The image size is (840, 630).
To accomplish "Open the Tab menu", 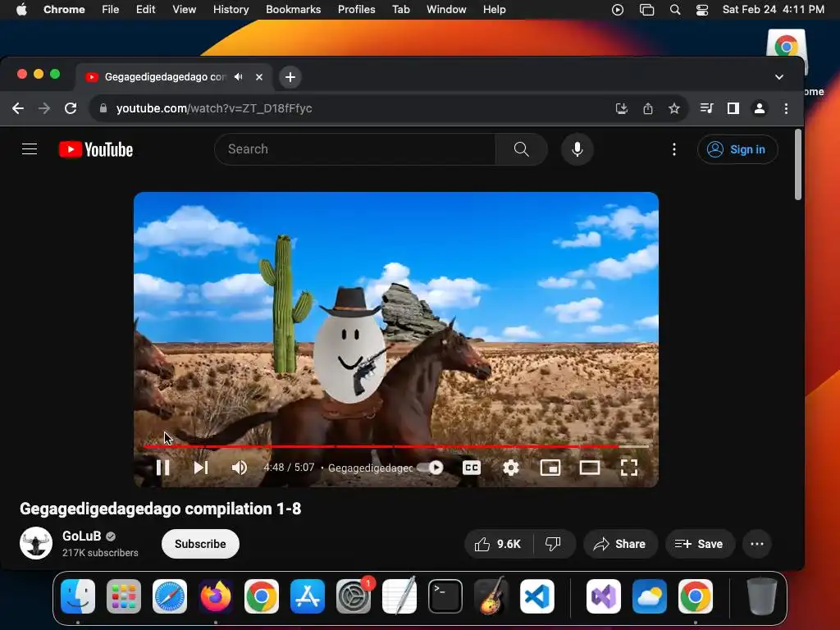I will pyautogui.click(x=400, y=10).
